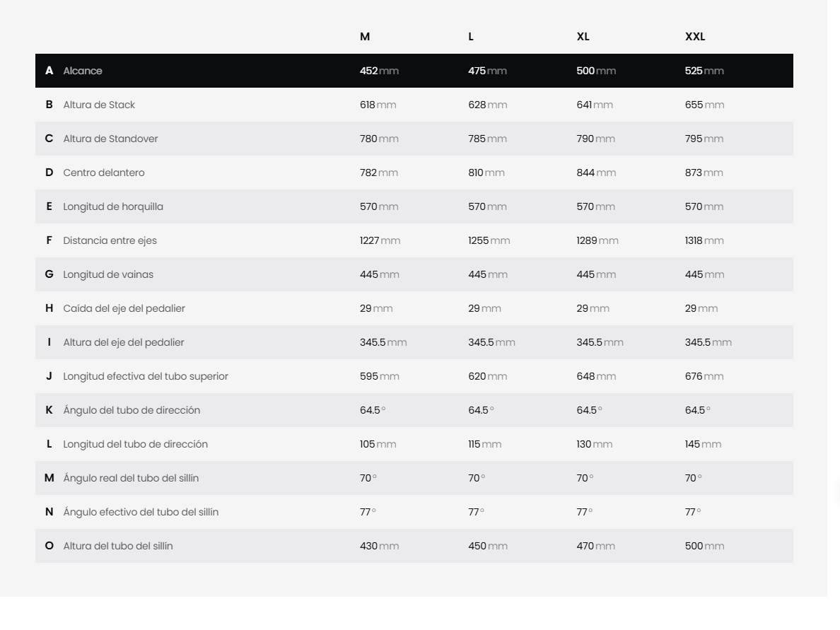Click Caída del eje del pedalier row
This screenshot has width=840, height=630.
point(414,308)
